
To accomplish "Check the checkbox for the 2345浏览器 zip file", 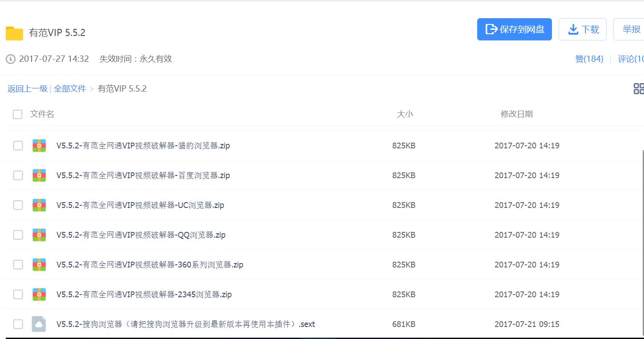I will click(17, 294).
